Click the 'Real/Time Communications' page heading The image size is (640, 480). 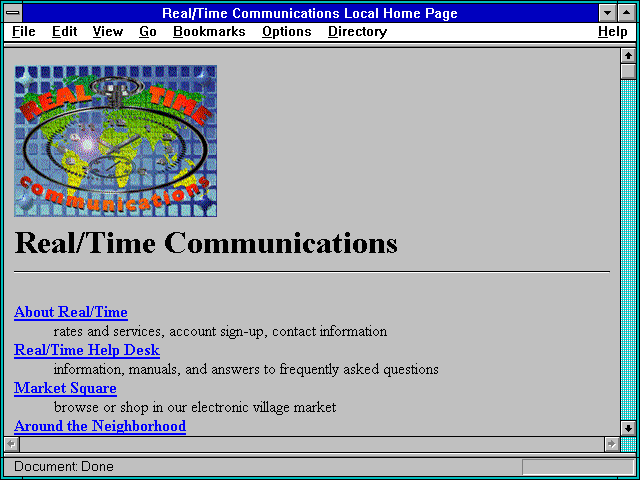click(206, 242)
